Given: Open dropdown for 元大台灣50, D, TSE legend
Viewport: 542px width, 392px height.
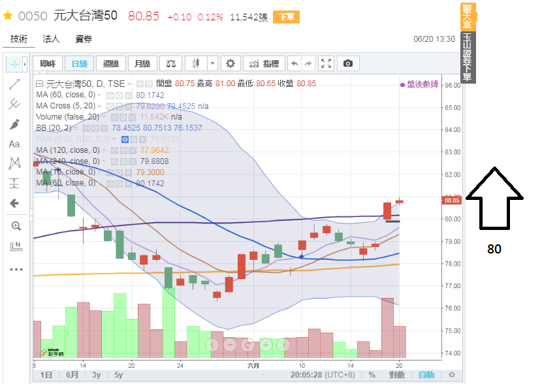Looking at the screenshot, I should [x=129, y=84].
